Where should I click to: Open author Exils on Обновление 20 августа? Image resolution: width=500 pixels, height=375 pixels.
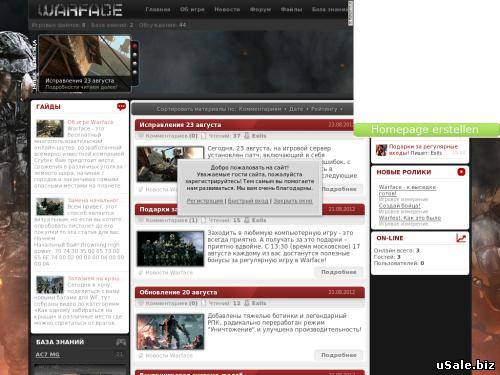pyautogui.click(x=259, y=303)
